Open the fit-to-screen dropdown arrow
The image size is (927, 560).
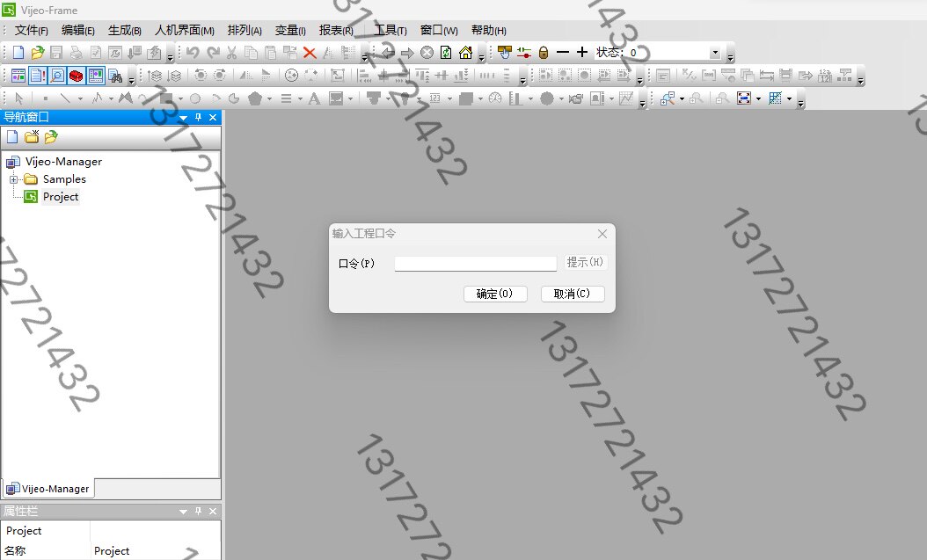[758, 98]
